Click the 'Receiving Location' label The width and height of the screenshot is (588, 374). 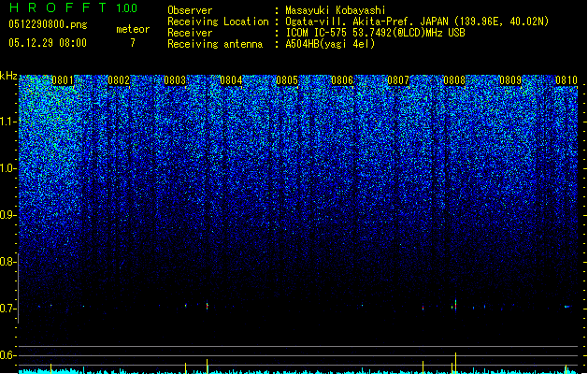(x=218, y=22)
